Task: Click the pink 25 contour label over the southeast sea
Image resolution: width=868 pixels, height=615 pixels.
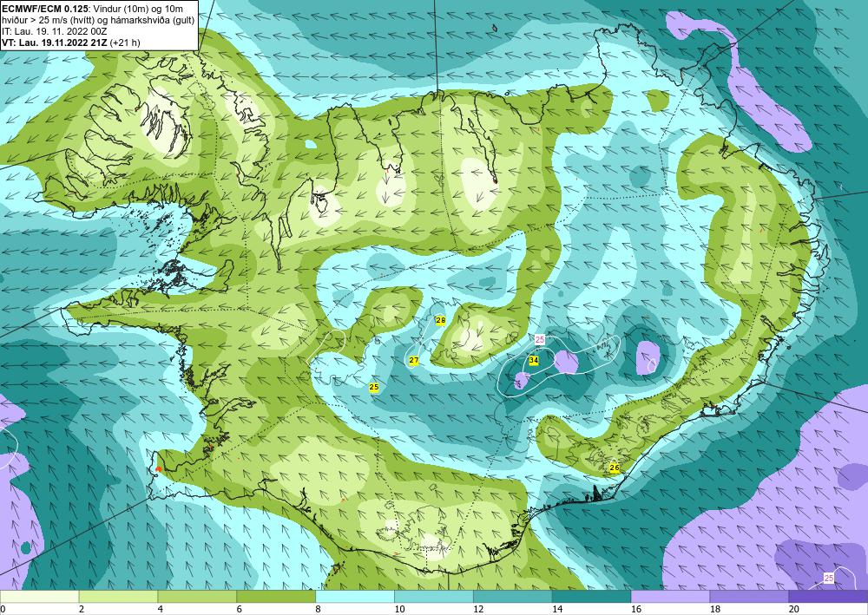Action: click(829, 578)
